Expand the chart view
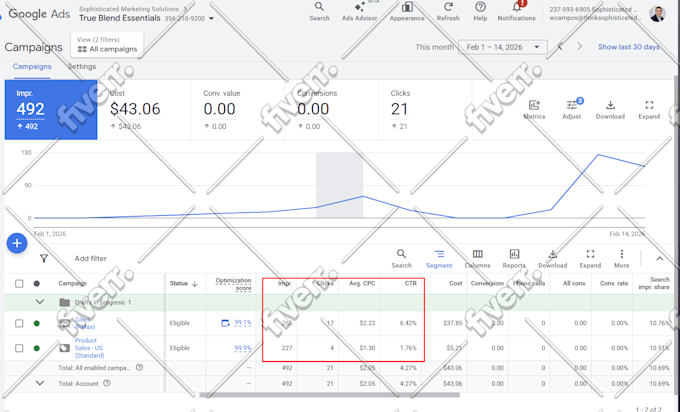The height and width of the screenshot is (412, 680). pos(649,110)
